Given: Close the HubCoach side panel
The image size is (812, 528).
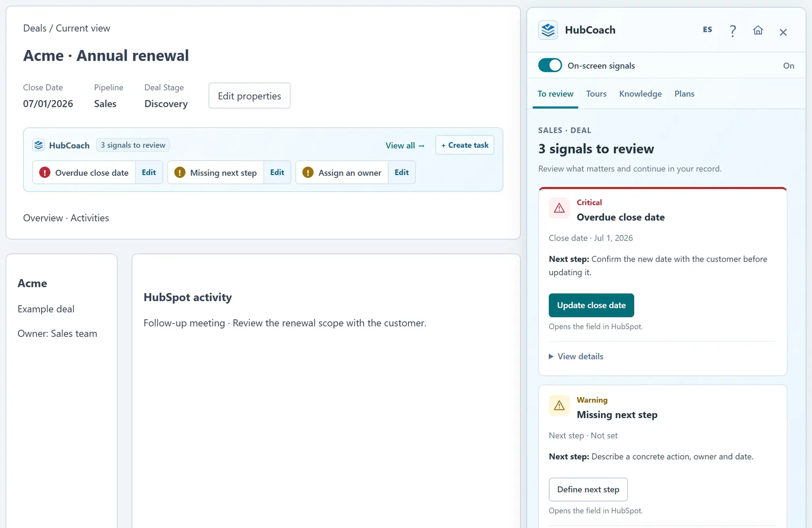Looking at the screenshot, I should point(783,32).
